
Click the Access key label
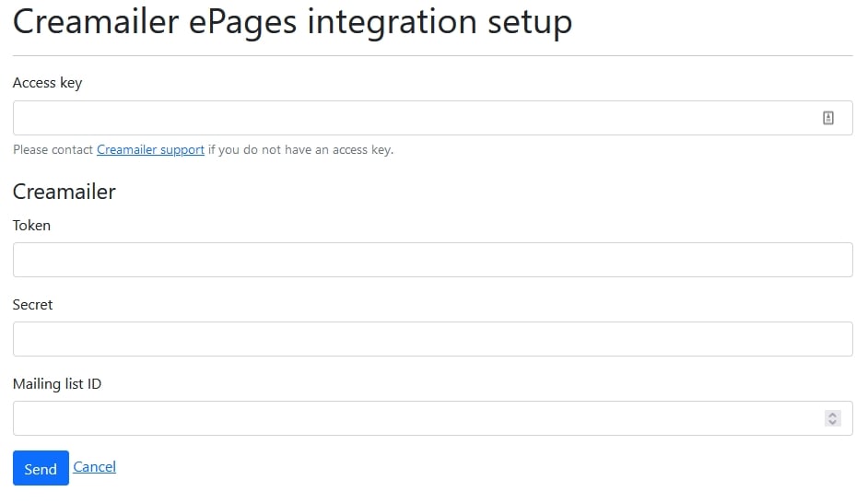coord(48,82)
